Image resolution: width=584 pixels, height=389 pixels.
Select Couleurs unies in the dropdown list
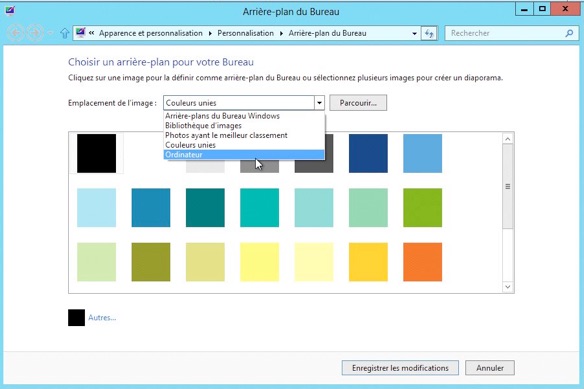(244, 145)
